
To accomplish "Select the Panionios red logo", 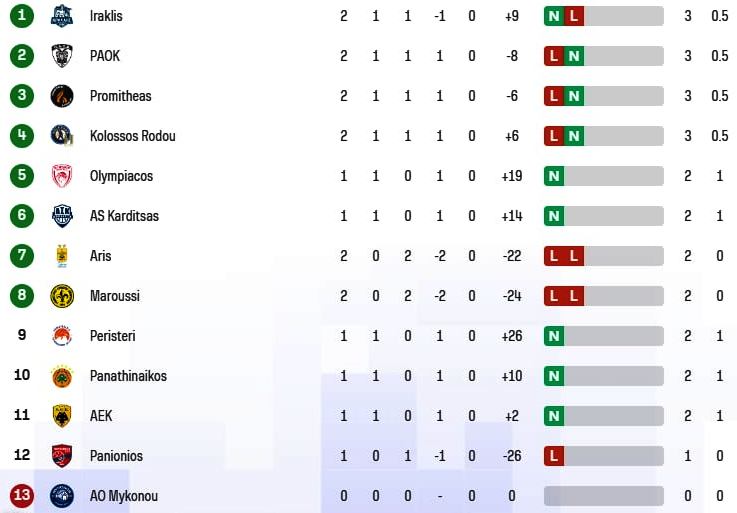I will tap(62, 456).
